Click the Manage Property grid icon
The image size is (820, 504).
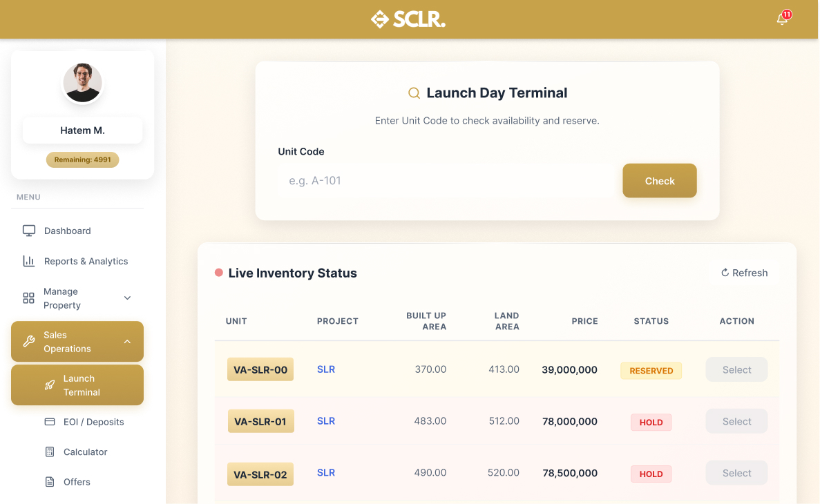click(29, 298)
